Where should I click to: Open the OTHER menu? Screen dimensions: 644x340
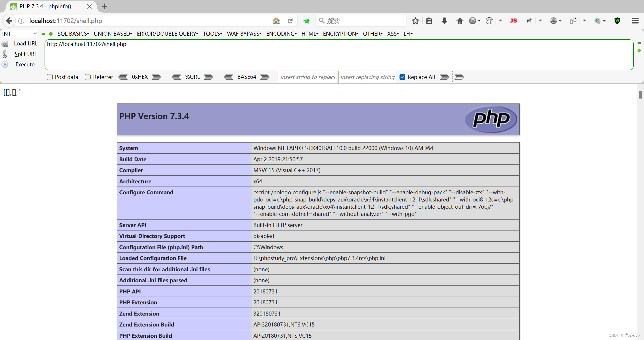[372, 34]
